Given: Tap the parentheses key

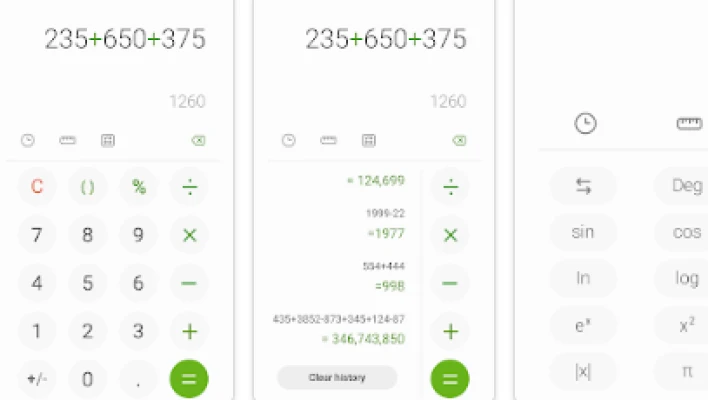Looking at the screenshot, I should point(88,186).
